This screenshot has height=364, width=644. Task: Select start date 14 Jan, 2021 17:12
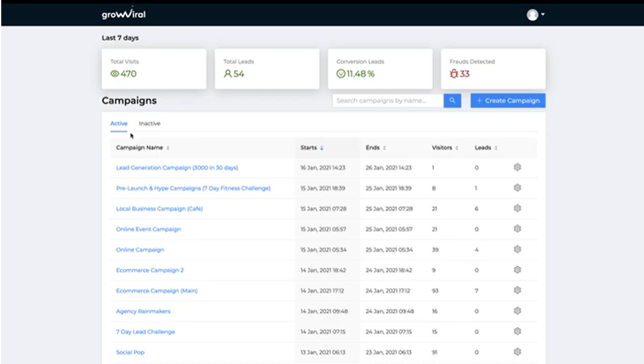pyautogui.click(x=322, y=291)
